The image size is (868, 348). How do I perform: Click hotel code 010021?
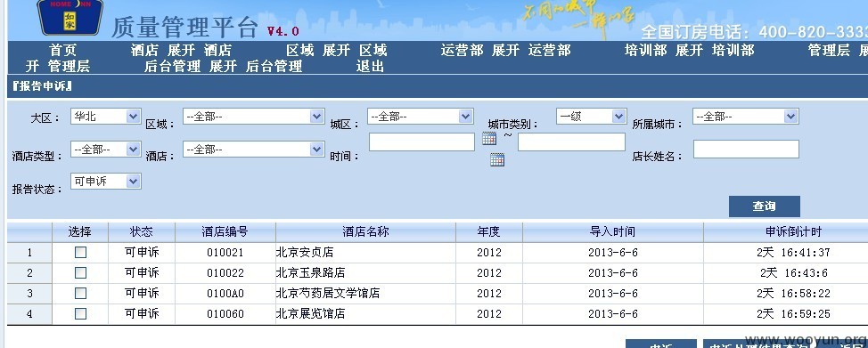point(225,253)
